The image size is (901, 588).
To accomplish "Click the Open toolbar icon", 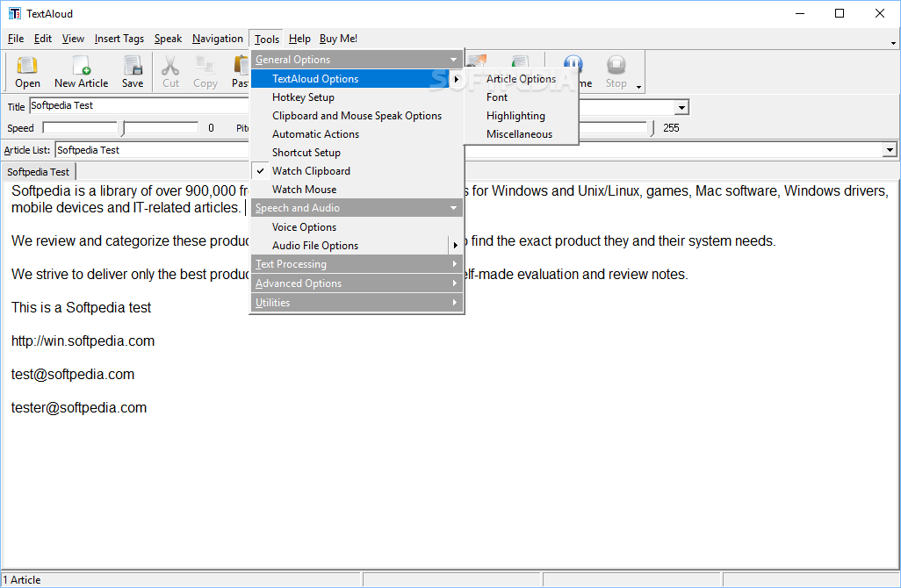I will coord(27,72).
